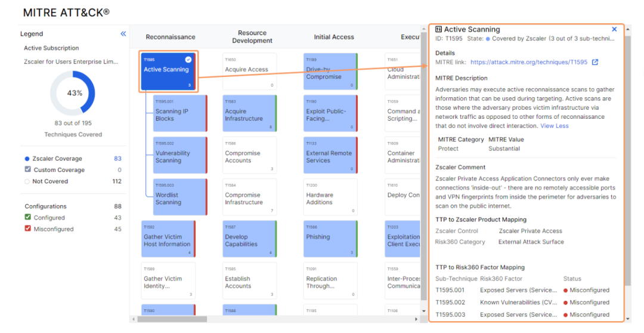Image resolution: width=644 pixels, height=333 pixels.
Task: Open external link icon beside MITRE link
Action: pos(595,62)
